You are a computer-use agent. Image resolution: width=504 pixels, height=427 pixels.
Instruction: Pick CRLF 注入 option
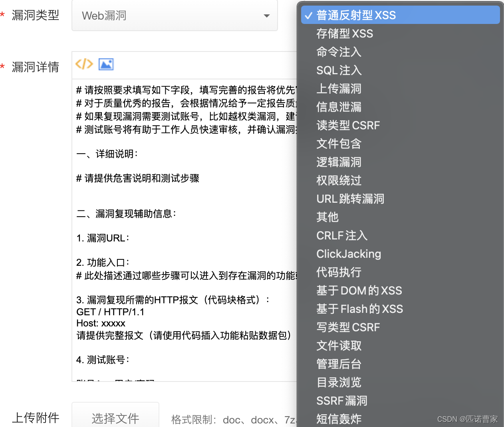(x=400, y=235)
